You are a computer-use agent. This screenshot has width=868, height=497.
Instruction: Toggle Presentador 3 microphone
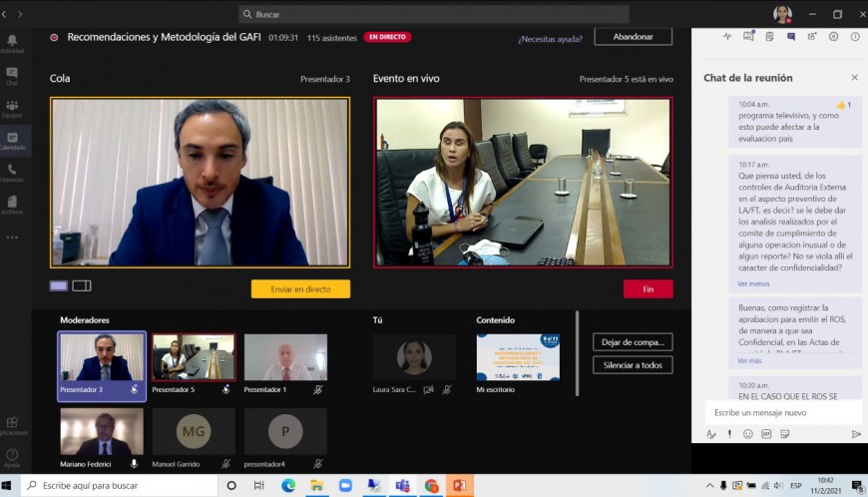coord(134,389)
